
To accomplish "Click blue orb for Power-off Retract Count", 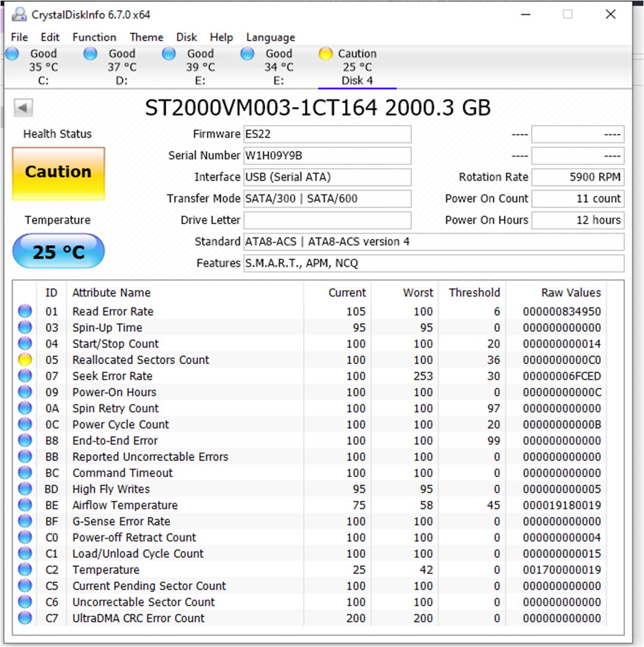I will coord(25,537).
